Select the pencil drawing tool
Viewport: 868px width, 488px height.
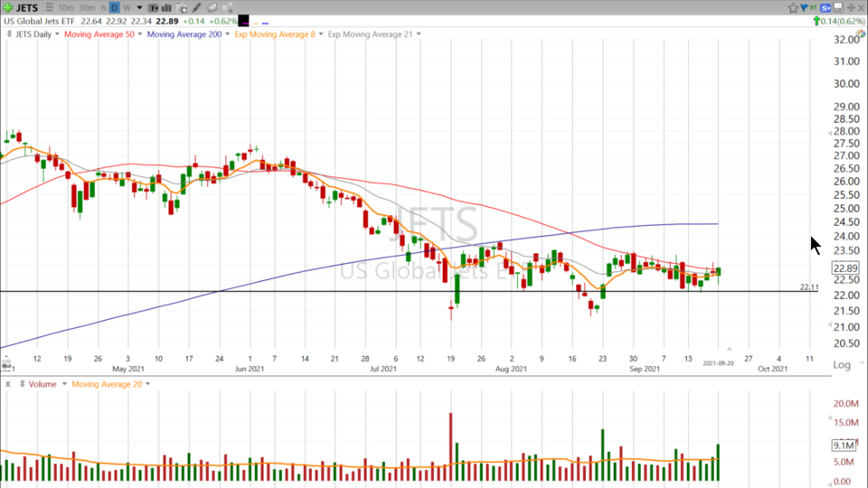click(x=197, y=8)
